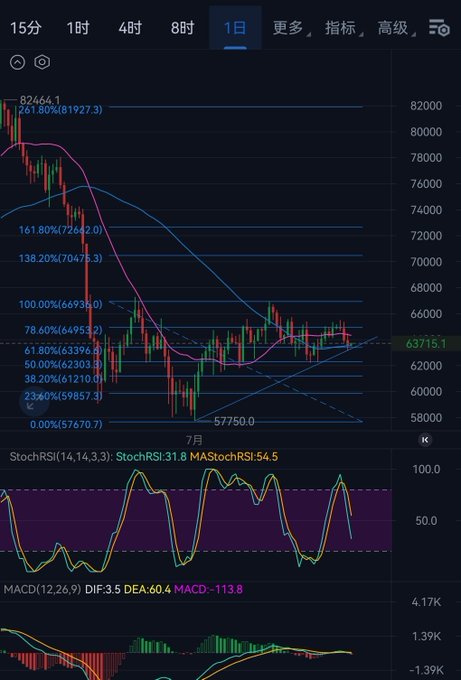Select the 61.80% Fibonacci level label
Screen dimensions: 461x680
[x=63, y=350]
